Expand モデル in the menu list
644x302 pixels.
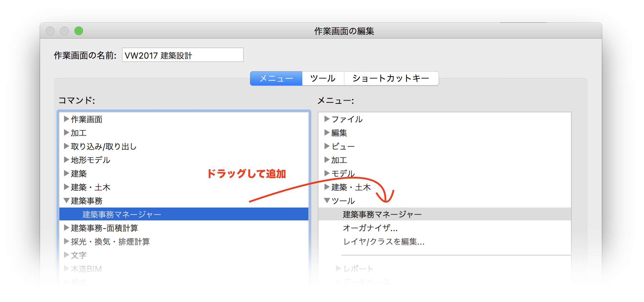[x=327, y=173]
